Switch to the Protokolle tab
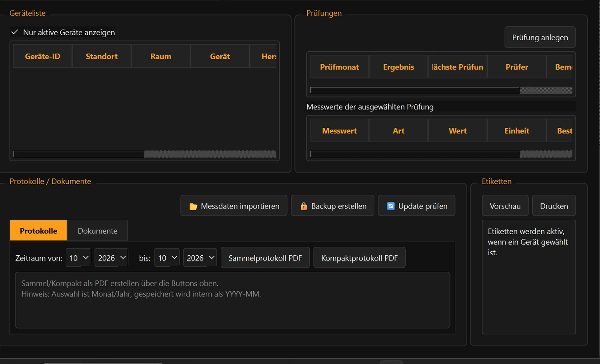This screenshot has height=364, width=600. (x=38, y=231)
